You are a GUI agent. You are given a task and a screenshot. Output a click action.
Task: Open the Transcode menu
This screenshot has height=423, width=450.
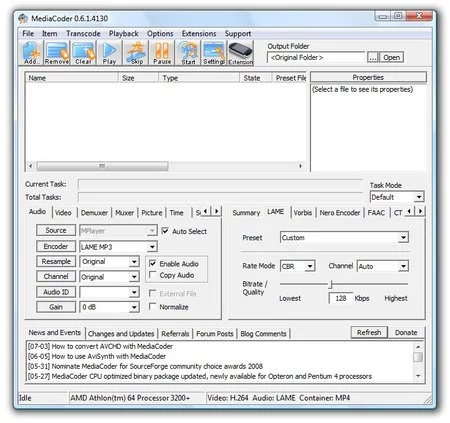[x=83, y=34]
